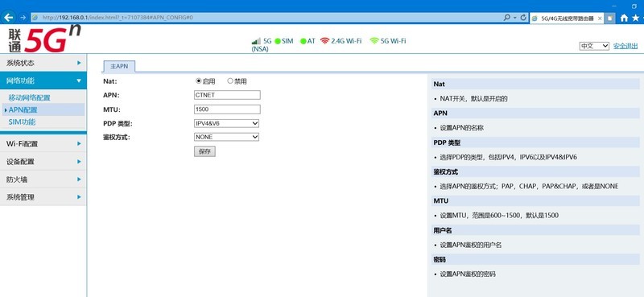This screenshot has width=644, height=297.
Task: Refresh the page with the reload icon
Action: [523, 18]
